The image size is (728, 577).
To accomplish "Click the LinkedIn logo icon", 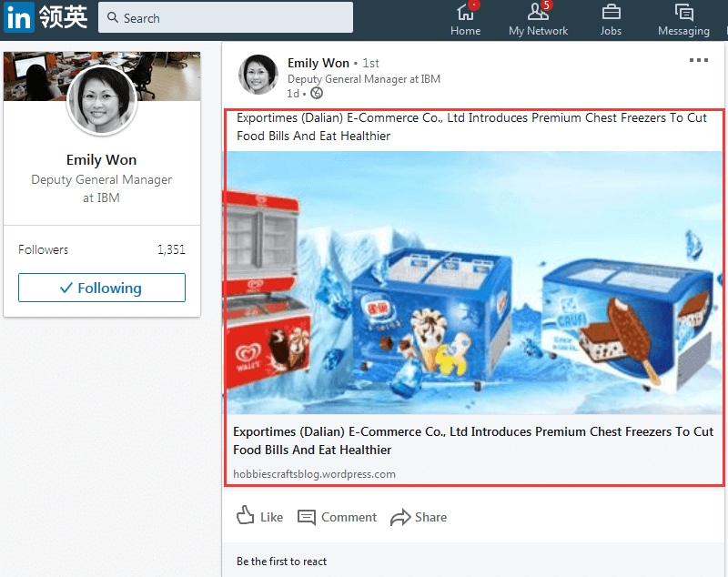I will pyautogui.click(x=19, y=17).
